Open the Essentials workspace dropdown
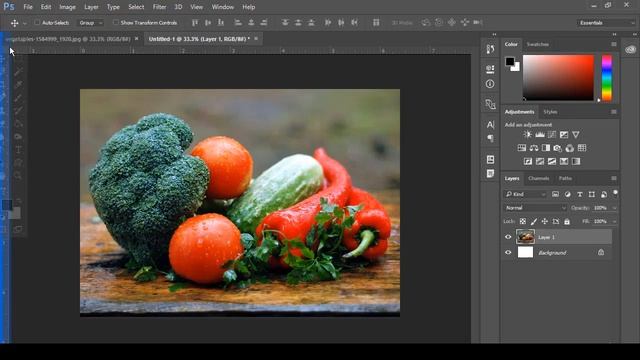 click(x=607, y=23)
